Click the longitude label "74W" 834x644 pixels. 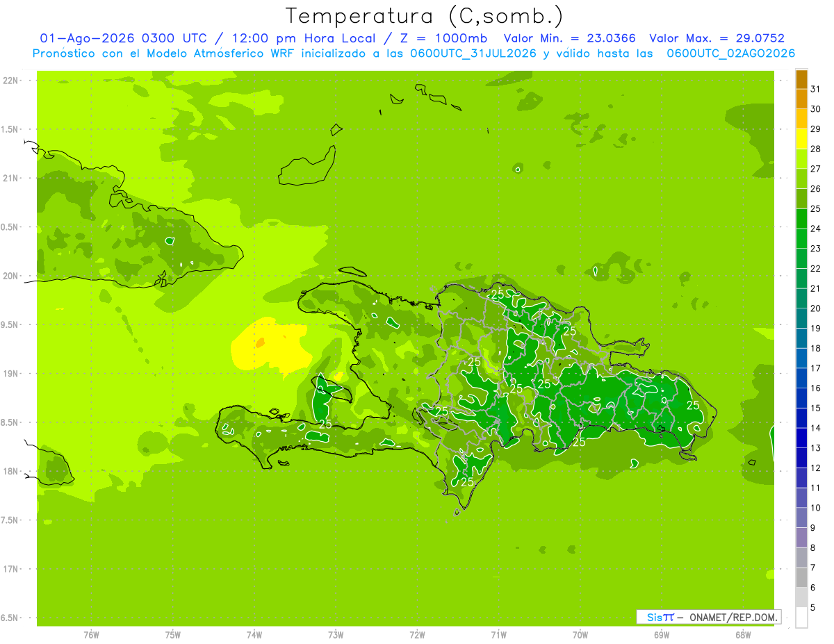coord(254,635)
